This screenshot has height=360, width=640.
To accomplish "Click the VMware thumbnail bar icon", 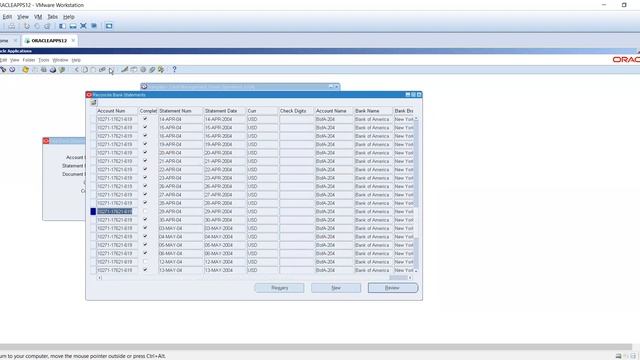I will click(x=73, y=26).
